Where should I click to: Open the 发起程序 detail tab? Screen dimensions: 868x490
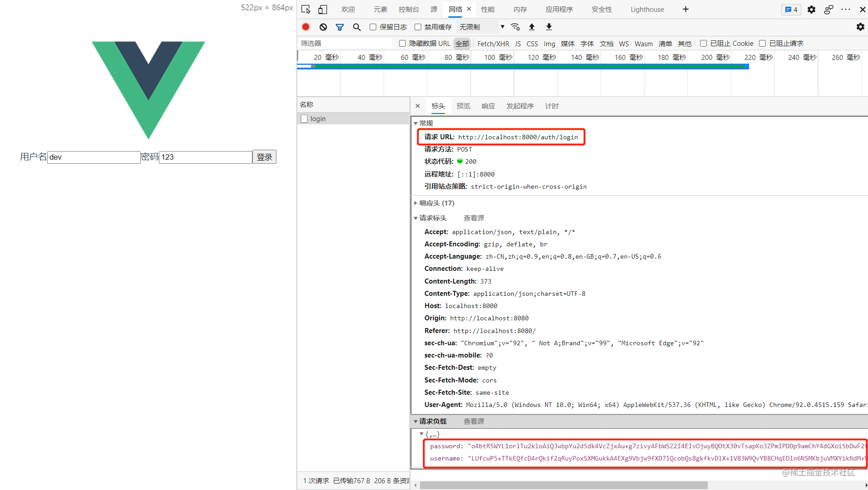[x=520, y=106]
